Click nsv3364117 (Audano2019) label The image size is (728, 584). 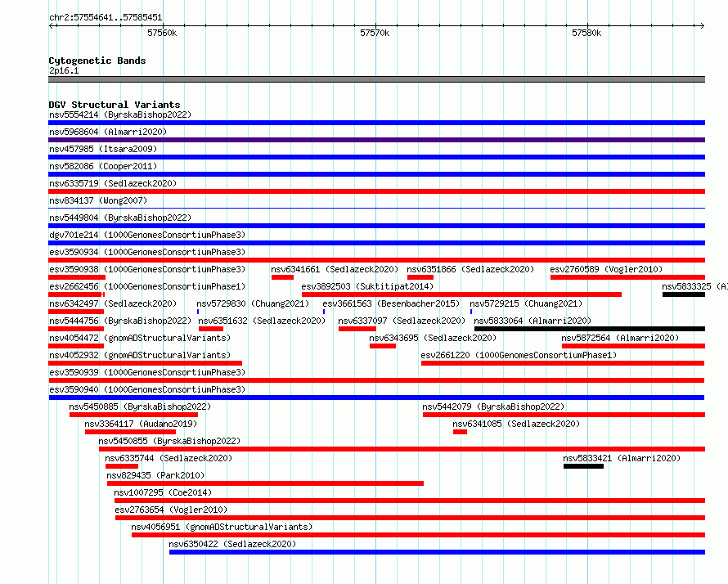pos(141,424)
